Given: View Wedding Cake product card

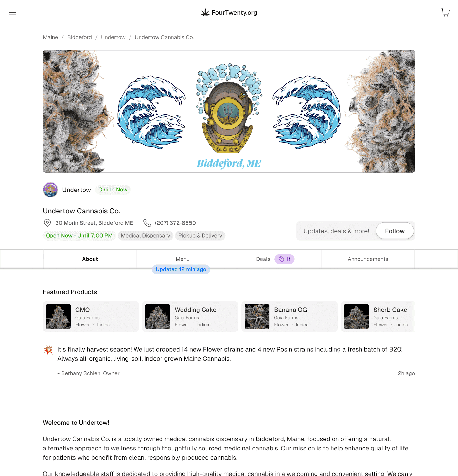Looking at the screenshot, I should click(190, 317).
